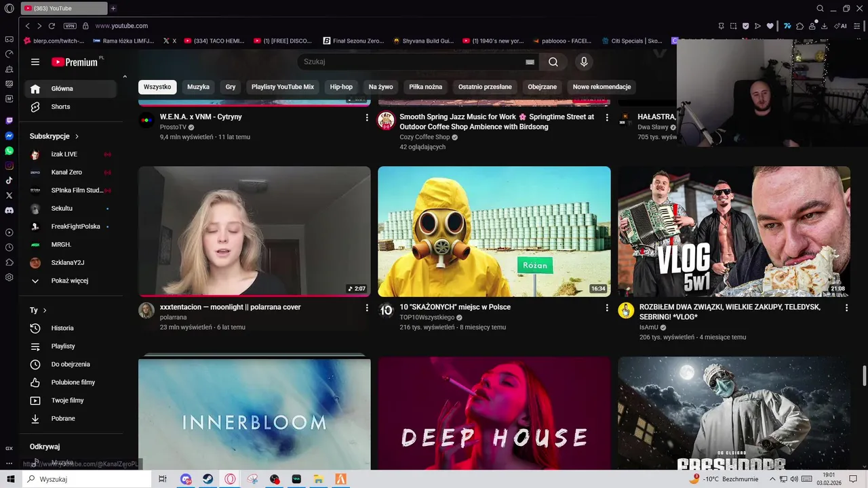Open the on-screen keyboard in the search box
This screenshot has width=868, height=488.
click(x=530, y=62)
